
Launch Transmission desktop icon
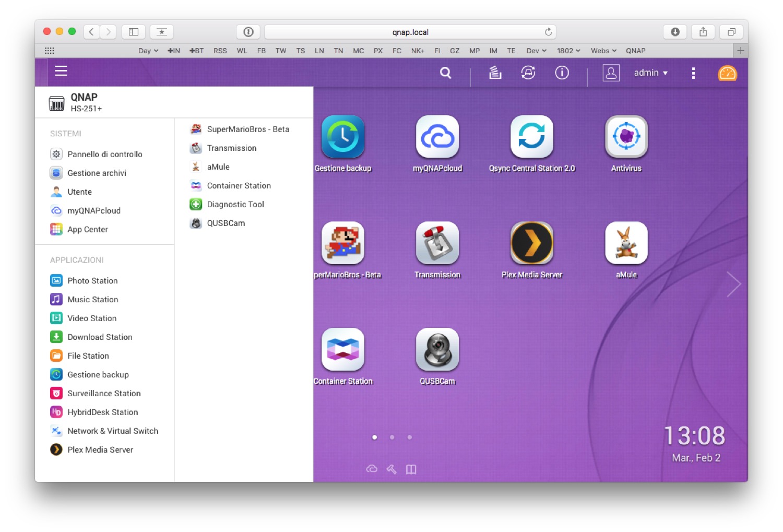click(x=437, y=243)
